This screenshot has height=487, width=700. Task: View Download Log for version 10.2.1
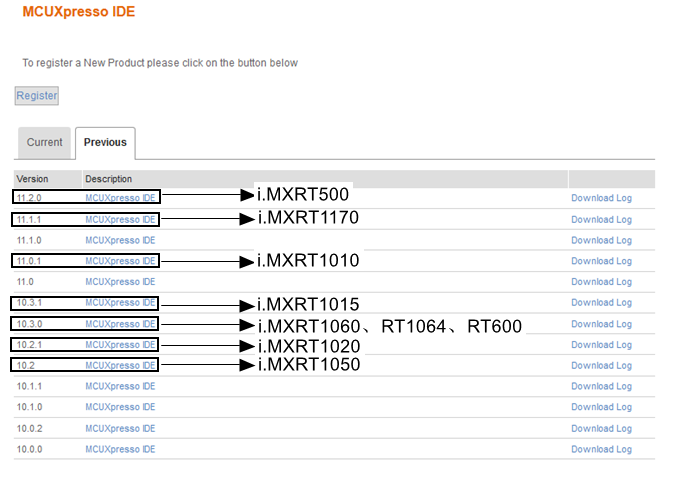[x=601, y=345]
